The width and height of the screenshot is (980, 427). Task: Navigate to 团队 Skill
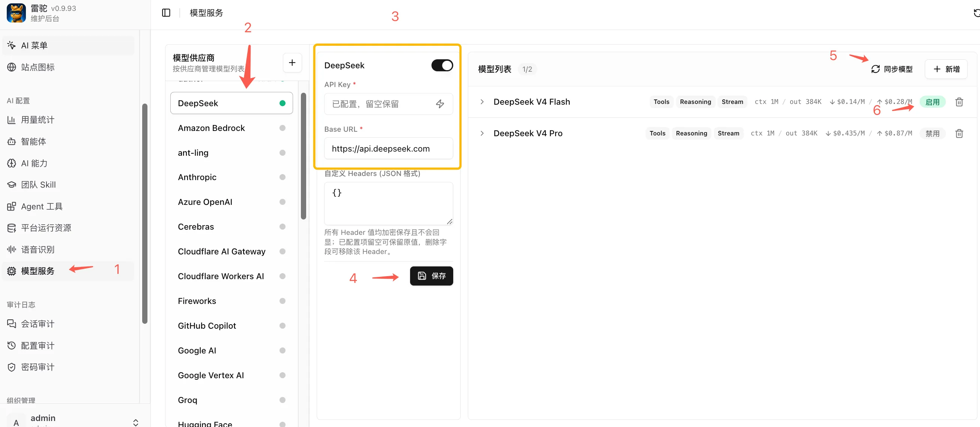[x=69, y=185]
